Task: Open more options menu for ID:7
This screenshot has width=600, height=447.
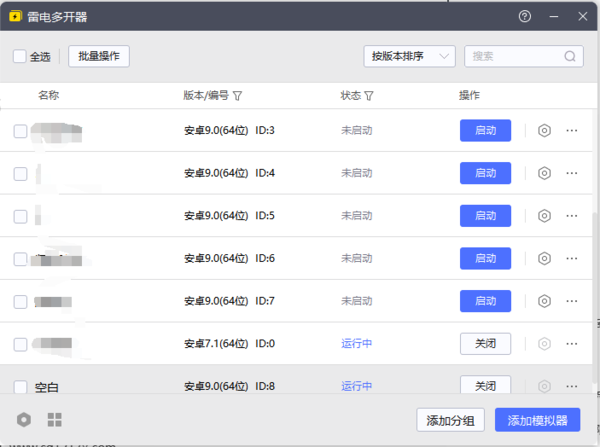Action: click(x=572, y=301)
